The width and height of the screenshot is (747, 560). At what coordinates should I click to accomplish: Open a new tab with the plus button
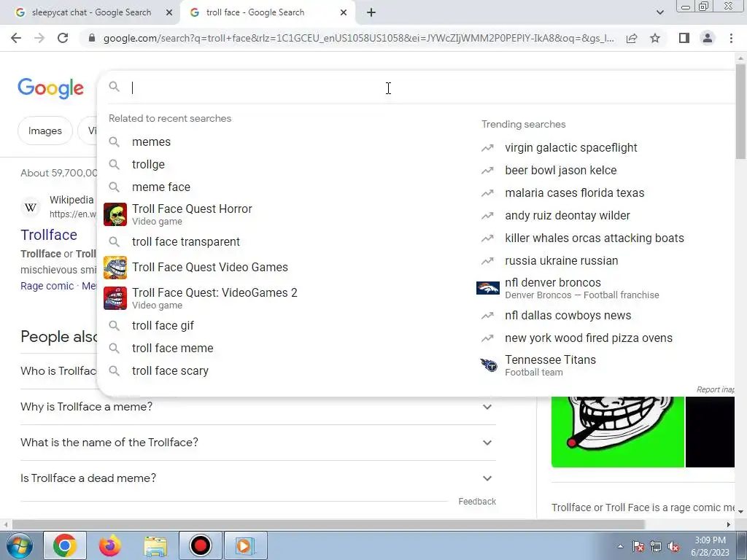(x=371, y=13)
